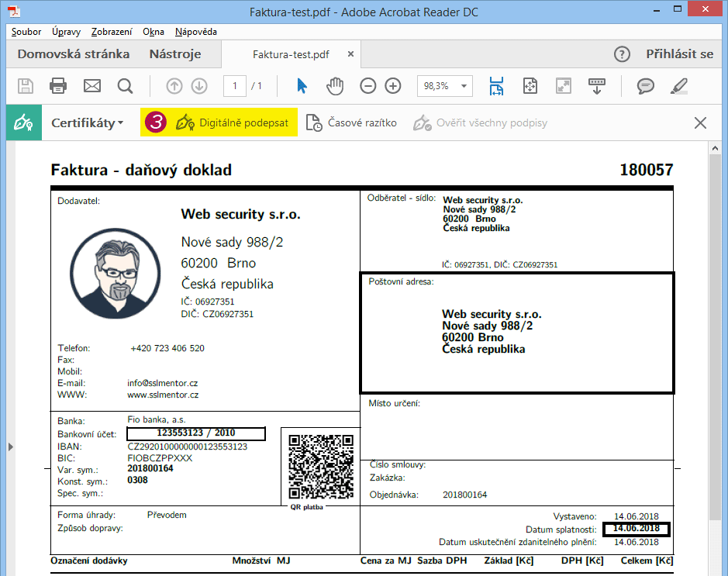Switch to Nástroje tab
This screenshot has height=576, width=728.
[x=175, y=54]
